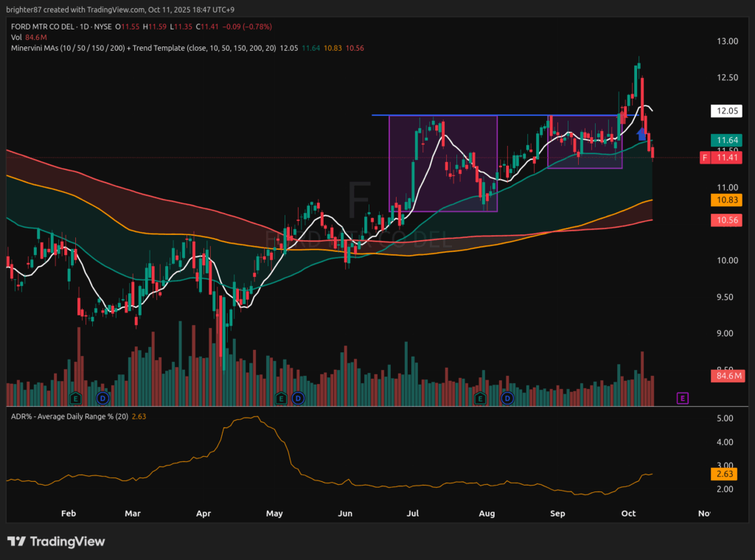Viewport: 755px width, 560px height.
Task: Open the dividend D marker in August
Action: (507, 398)
